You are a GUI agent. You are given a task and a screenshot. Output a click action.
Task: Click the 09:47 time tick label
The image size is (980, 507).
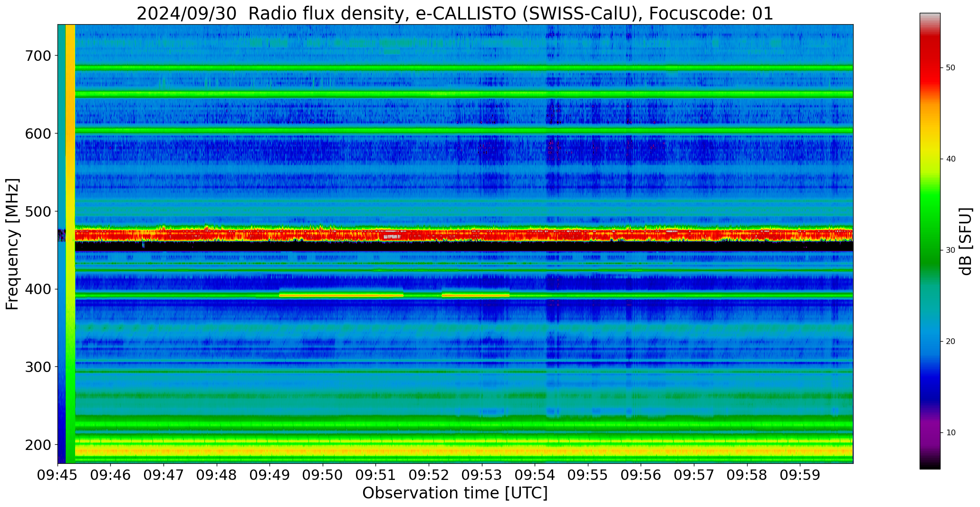pos(164,475)
